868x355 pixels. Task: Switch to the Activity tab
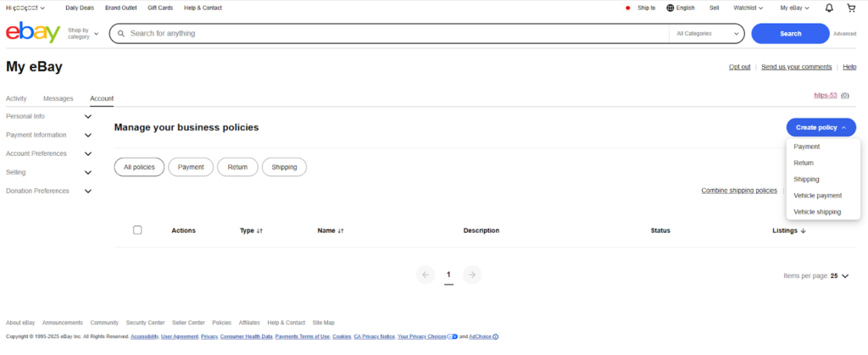pos(16,98)
